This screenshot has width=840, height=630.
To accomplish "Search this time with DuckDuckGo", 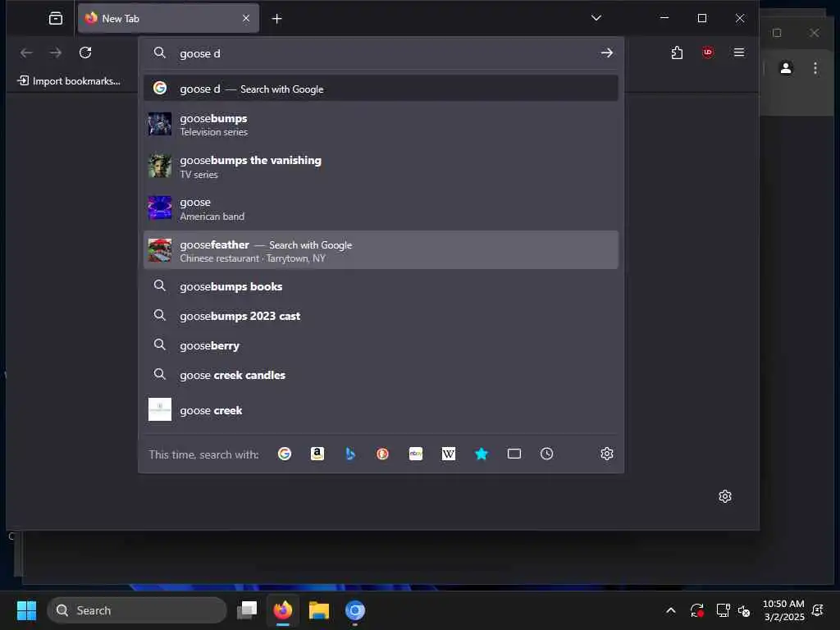I will 382,454.
